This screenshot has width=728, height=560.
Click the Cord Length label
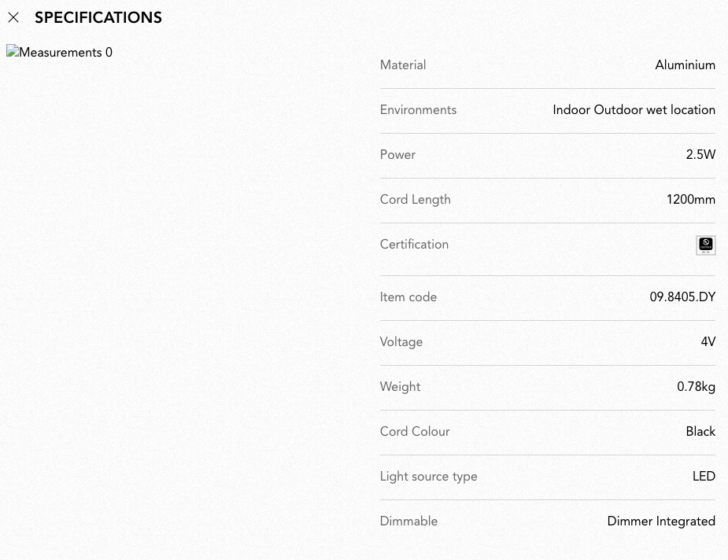[415, 200]
